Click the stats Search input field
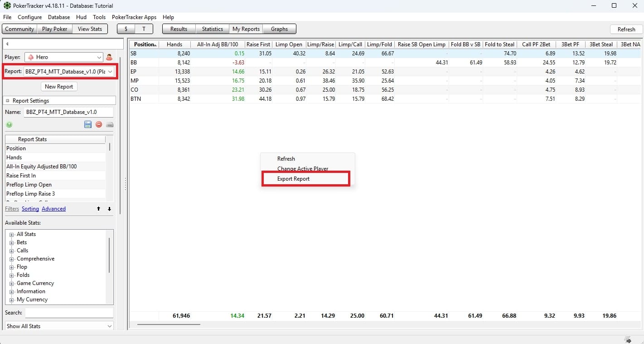This screenshot has height=344, width=644. pyautogui.click(x=69, y=313)
